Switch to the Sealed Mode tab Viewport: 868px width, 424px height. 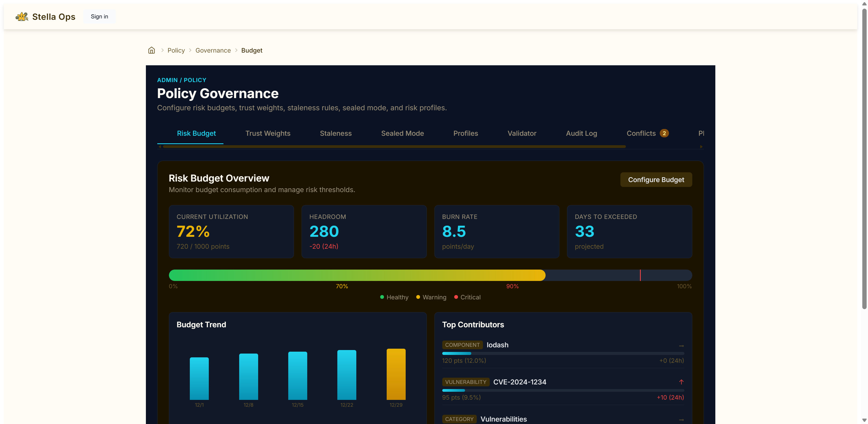click(x=402, y=133)
